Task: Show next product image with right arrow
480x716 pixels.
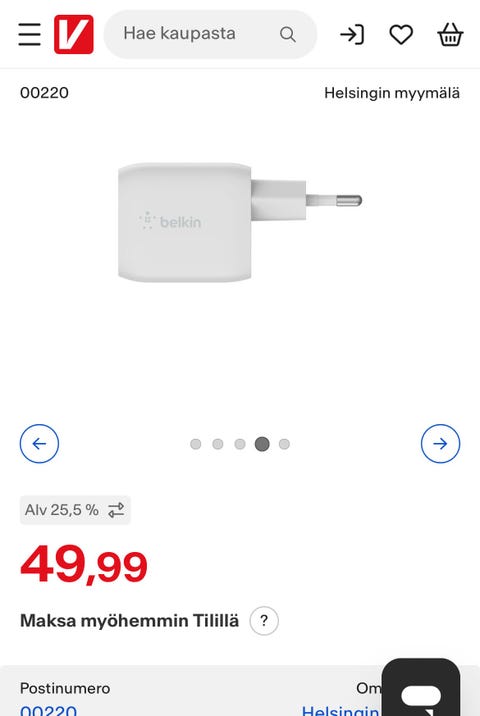Action: click(440, 444)
